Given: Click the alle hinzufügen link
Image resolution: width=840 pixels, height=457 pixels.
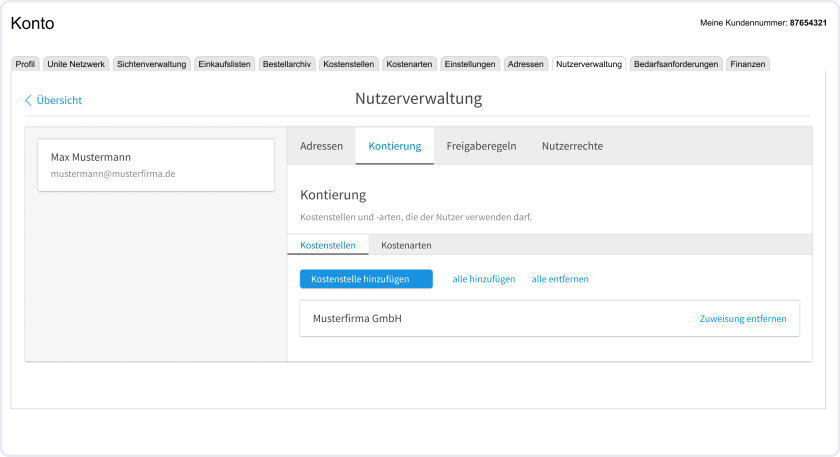Looking at the screenshot, I should pyautogui.click(x=484, y=279).
